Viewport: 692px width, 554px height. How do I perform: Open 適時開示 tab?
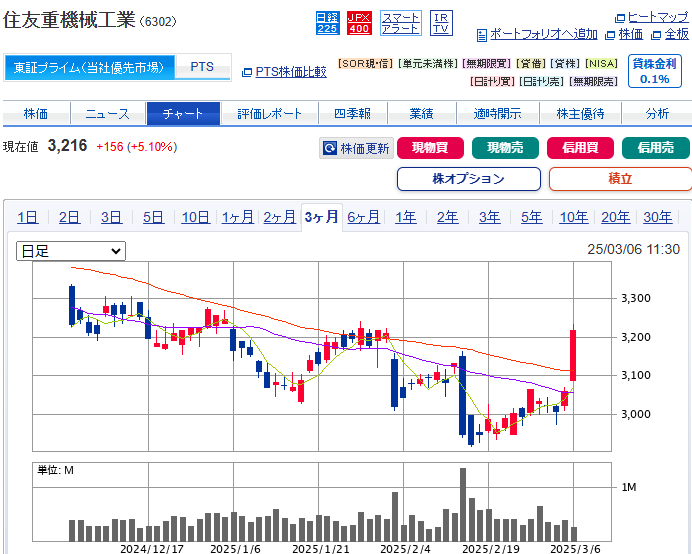click(x=497, y=113)
